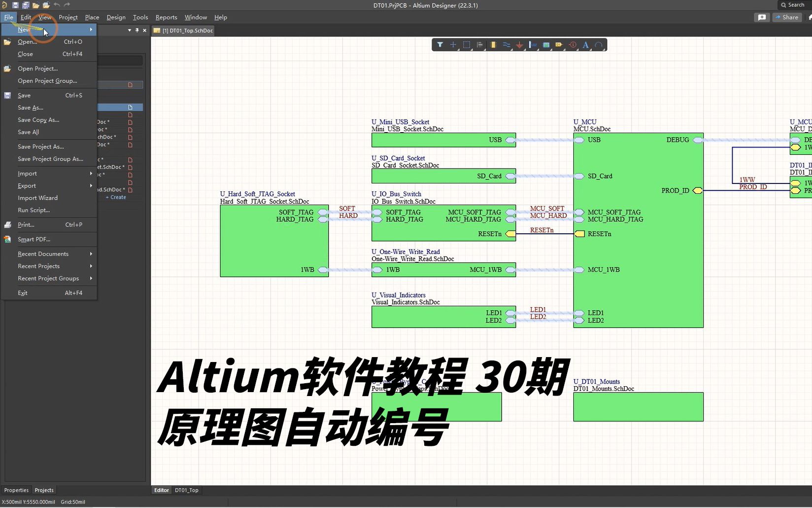Undo the last action

57,5
